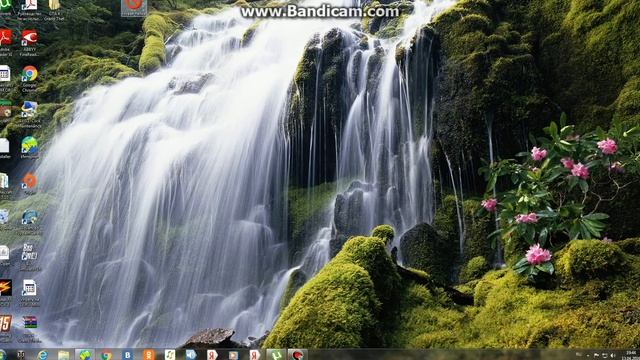Open the green-blue globe desktop shortcut

point(29,148)
